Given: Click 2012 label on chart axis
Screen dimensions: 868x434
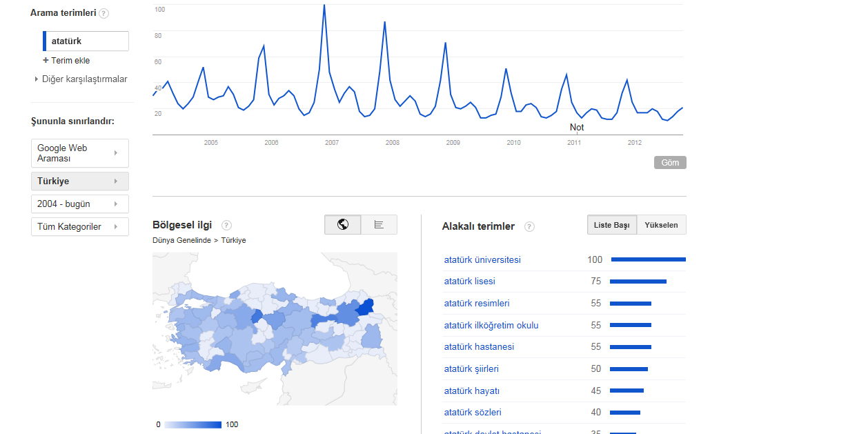Looking at the screenshot, I should pos(635,143).
